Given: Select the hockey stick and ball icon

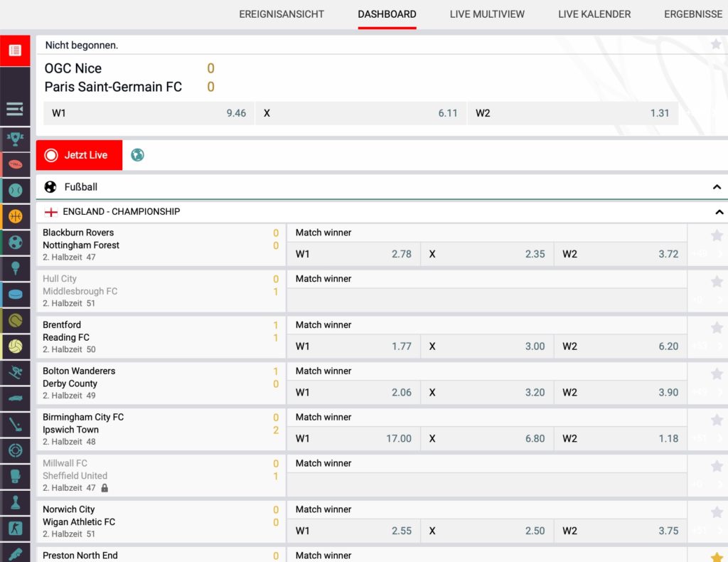Looking at the screenshot, I should click(x=15, y=425).
